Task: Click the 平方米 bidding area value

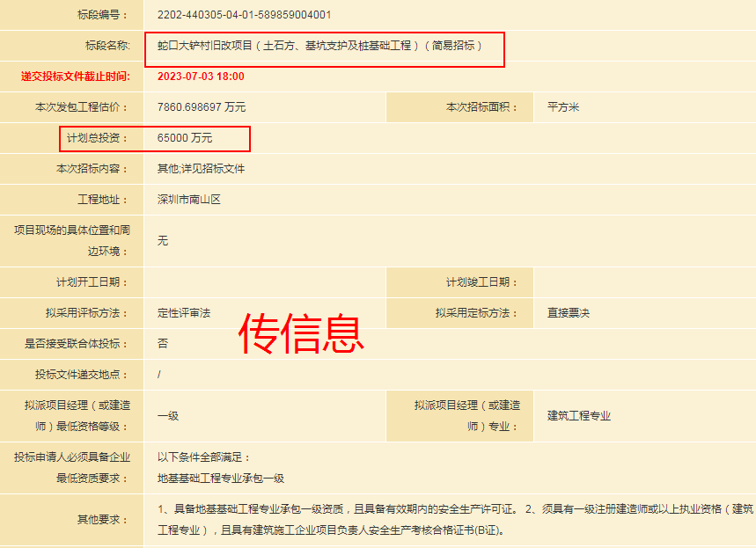Action: click(563, 107)
